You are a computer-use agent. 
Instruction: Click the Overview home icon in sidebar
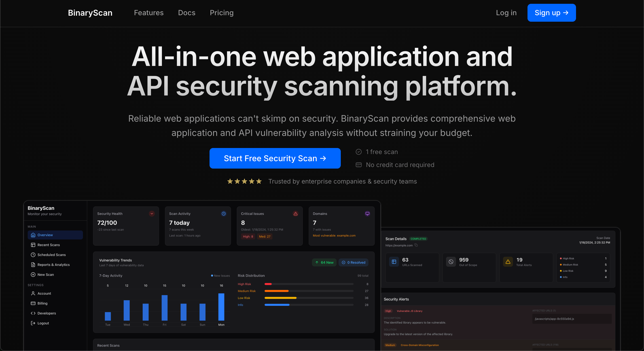33,235
